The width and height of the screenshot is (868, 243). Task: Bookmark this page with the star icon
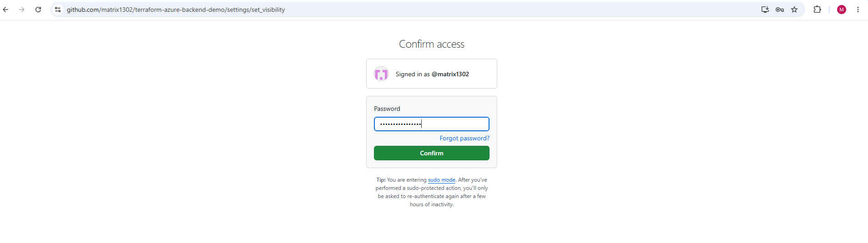(x=794, y=10)
